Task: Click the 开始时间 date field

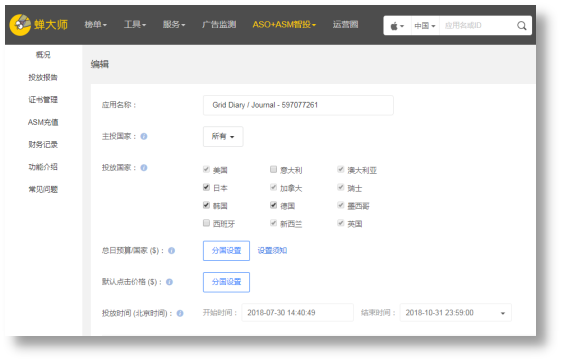Action: tap(297, 313)
